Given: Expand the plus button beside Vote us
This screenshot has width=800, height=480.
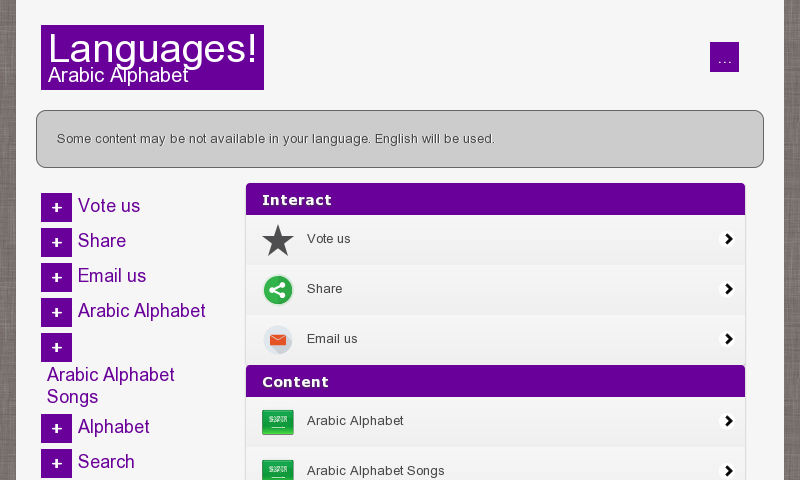Looking at the screenshot, I should coord(56,207).
